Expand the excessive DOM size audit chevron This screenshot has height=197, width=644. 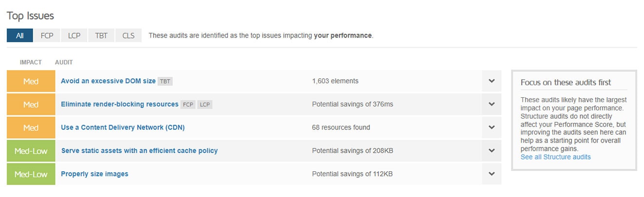(492, 81)
